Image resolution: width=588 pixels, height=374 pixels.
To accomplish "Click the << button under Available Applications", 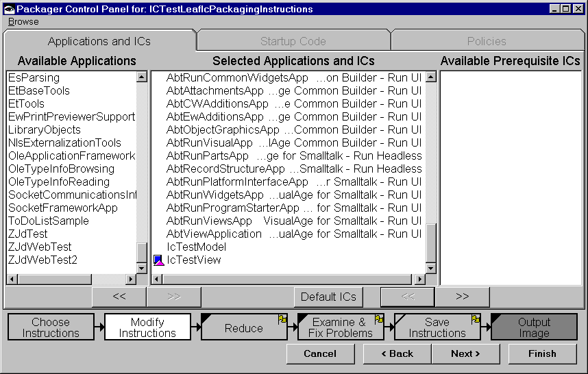I will click(x=119, y=297).
